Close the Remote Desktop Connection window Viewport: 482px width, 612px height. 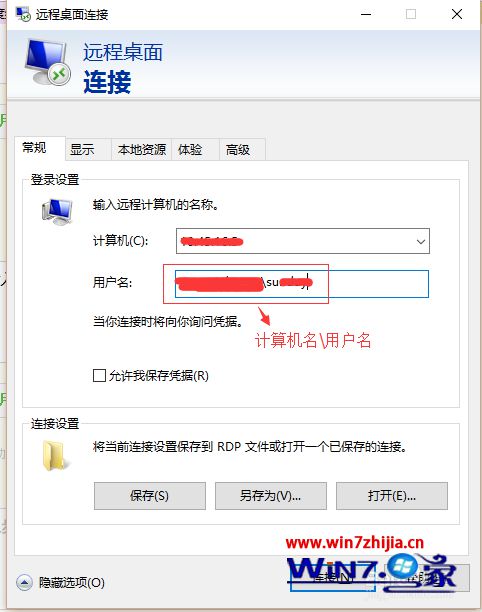click(457, 14)
